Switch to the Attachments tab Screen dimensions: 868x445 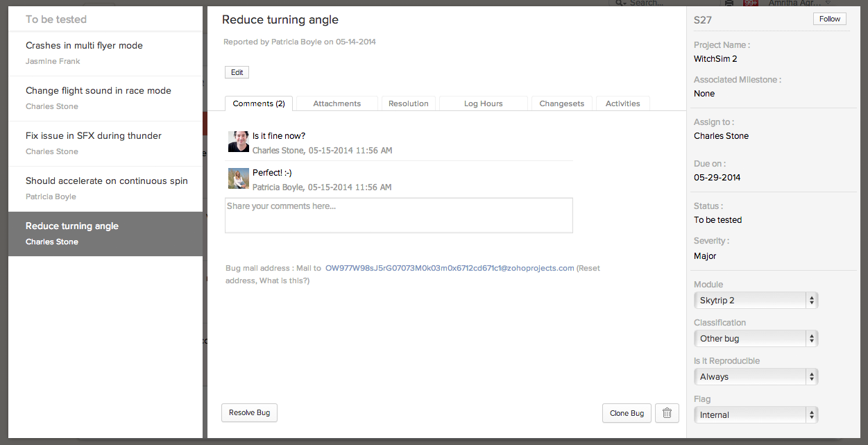tap(336, 103)
